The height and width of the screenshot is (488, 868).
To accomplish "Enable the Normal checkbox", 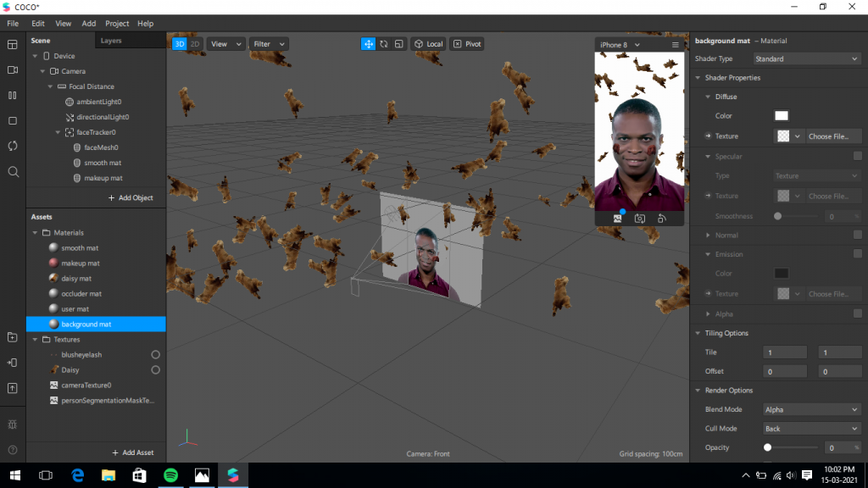I will [x=858, y=235].
